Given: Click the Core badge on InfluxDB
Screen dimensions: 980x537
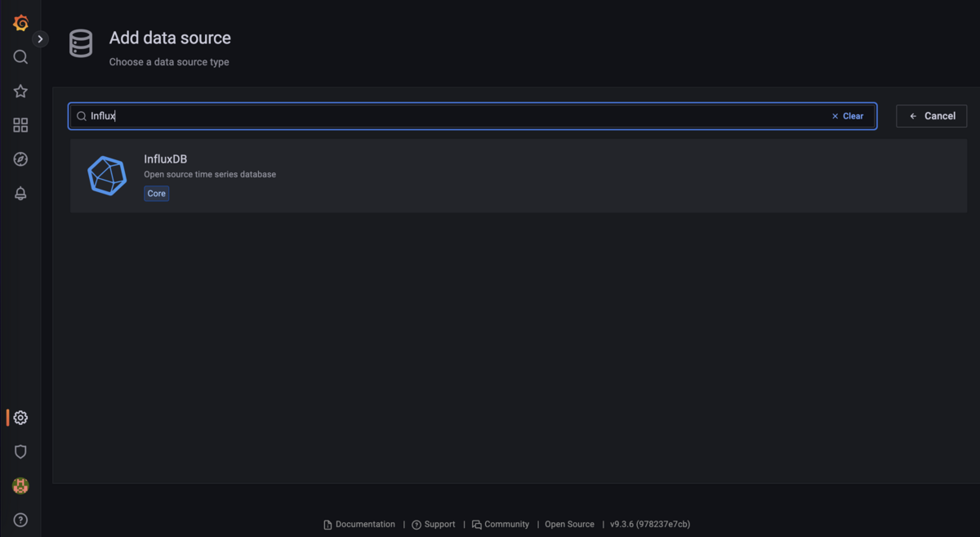Looking at the screenshot, I should pyautogui.click(x=157, y=194).
